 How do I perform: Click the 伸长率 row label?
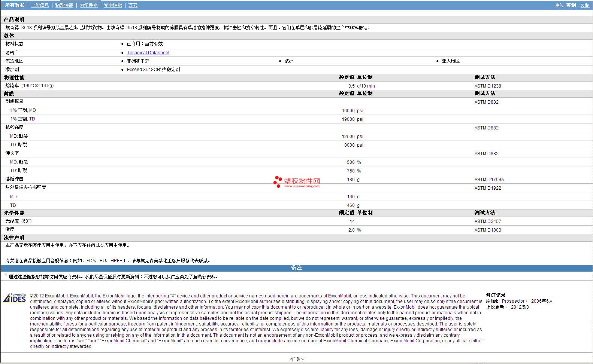point(12,153)
